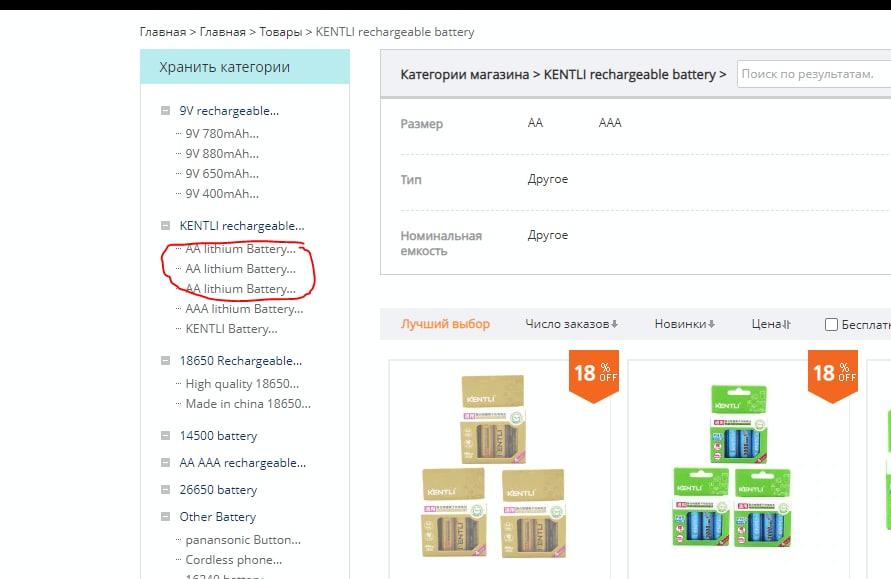Open 9V 780mAh... subcategory
This screenshot has height=579, width=891.
pyautogui.click(x=222, y=134)
